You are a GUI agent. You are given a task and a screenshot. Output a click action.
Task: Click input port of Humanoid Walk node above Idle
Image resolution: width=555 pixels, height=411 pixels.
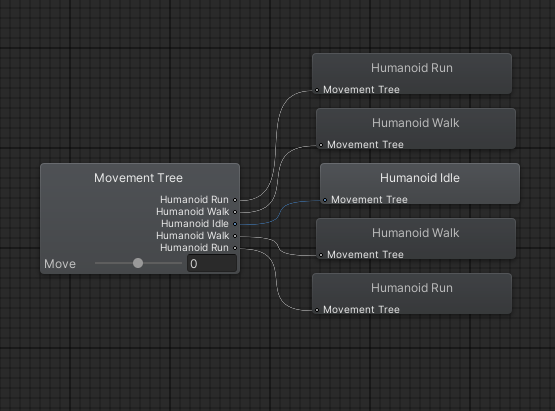(321, 145)
